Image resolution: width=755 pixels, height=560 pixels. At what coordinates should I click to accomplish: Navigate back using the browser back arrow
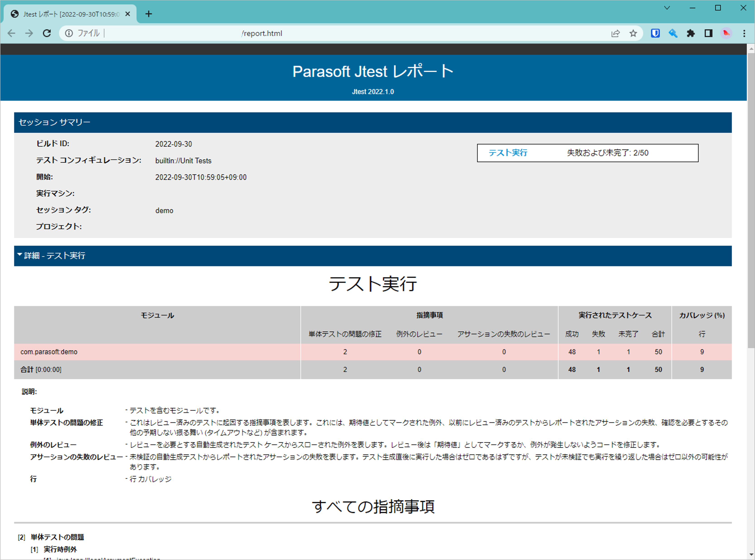coord(11,33)
